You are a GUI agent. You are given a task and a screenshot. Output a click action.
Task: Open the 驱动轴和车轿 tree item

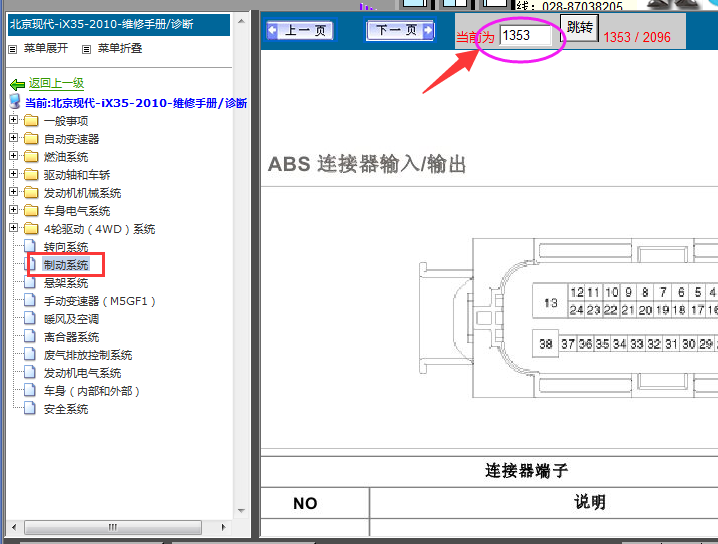click(x=77, y=175)
